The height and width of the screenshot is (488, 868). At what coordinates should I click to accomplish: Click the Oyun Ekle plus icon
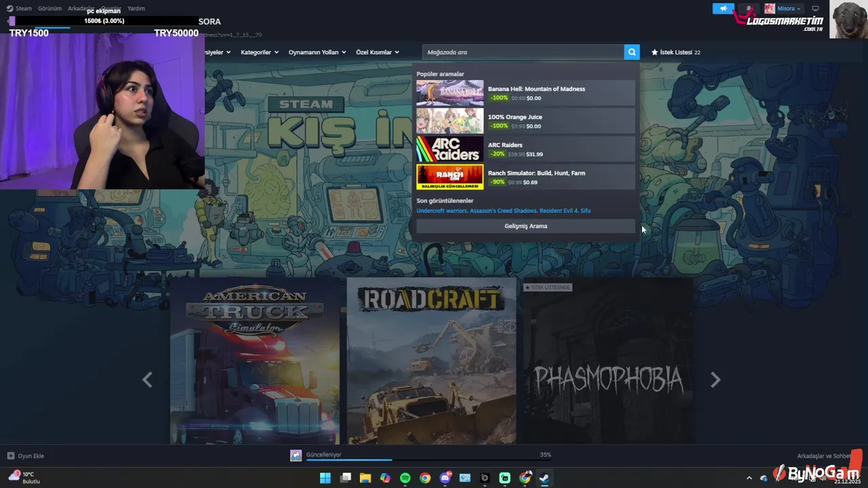tap(10, 455)
